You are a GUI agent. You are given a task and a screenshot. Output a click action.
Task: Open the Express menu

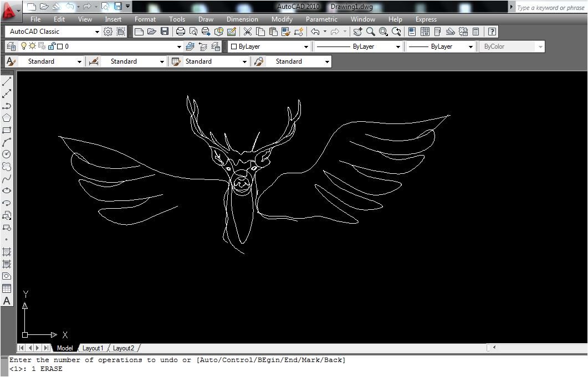coord(426,19)
